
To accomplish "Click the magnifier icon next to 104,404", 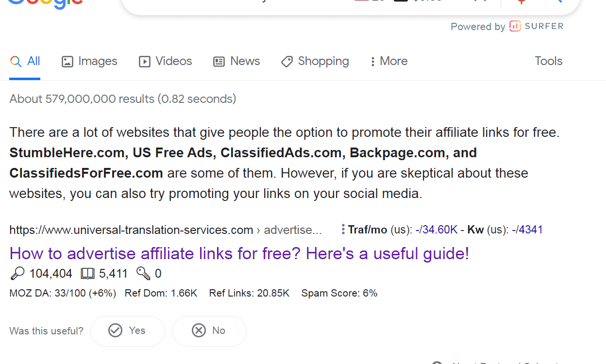I will click(17, 274).
